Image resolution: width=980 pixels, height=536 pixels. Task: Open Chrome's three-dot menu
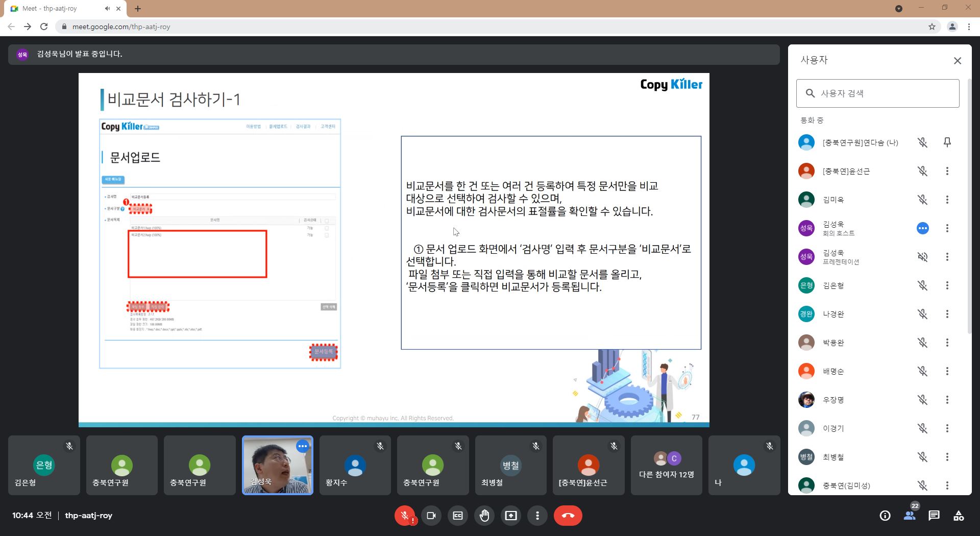pyautogui.click(x=969, y=27)
